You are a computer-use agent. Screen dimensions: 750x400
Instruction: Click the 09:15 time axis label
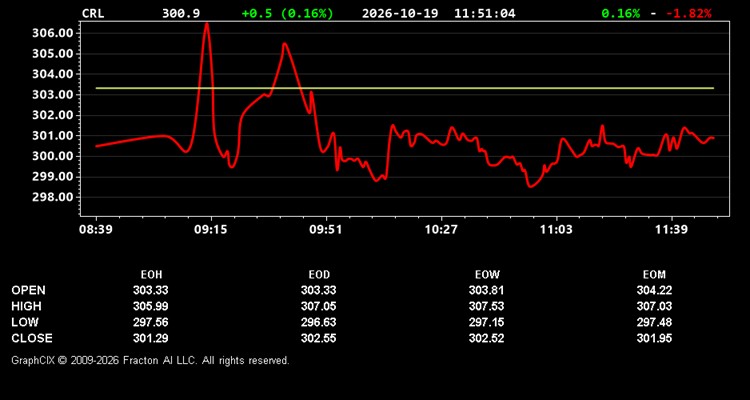click(211, 230)
